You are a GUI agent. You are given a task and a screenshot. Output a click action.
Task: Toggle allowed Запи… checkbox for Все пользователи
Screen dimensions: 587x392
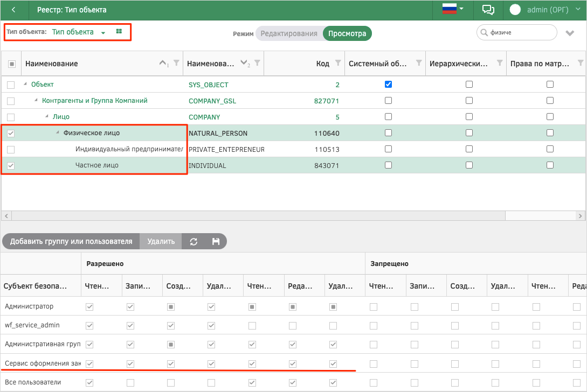click(x=130, y=383)
